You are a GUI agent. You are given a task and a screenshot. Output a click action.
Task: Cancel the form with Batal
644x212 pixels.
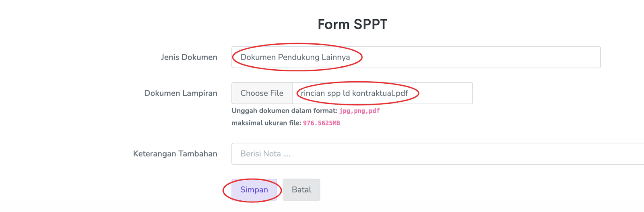301,190
